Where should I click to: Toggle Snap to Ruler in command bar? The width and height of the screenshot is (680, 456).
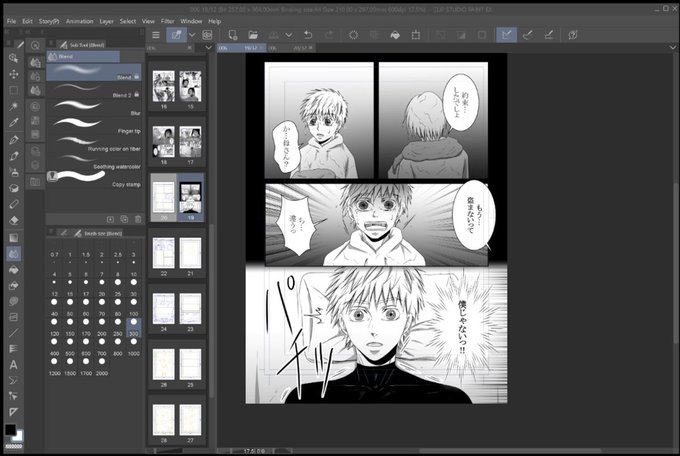507,35
